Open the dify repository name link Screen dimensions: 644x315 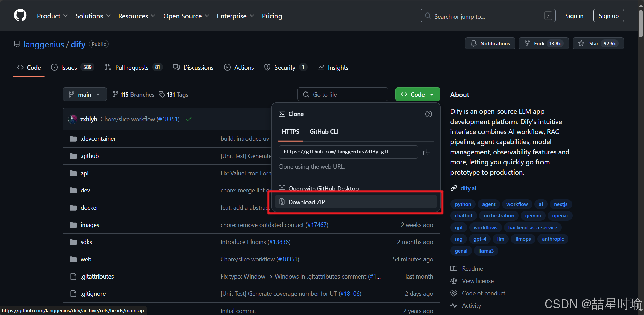click(78, 44)
